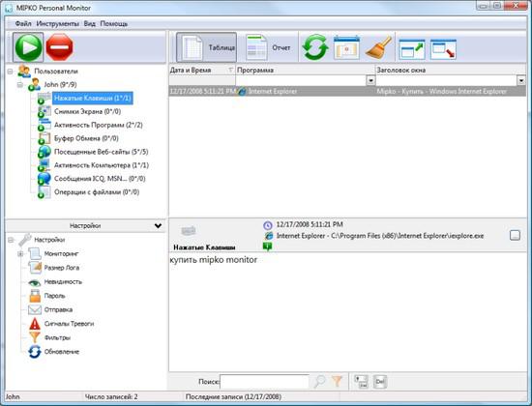Screen dimensions: 532x406
Task: Open Сигналы Тревоги settings item
Action: (x=69, y=324)
